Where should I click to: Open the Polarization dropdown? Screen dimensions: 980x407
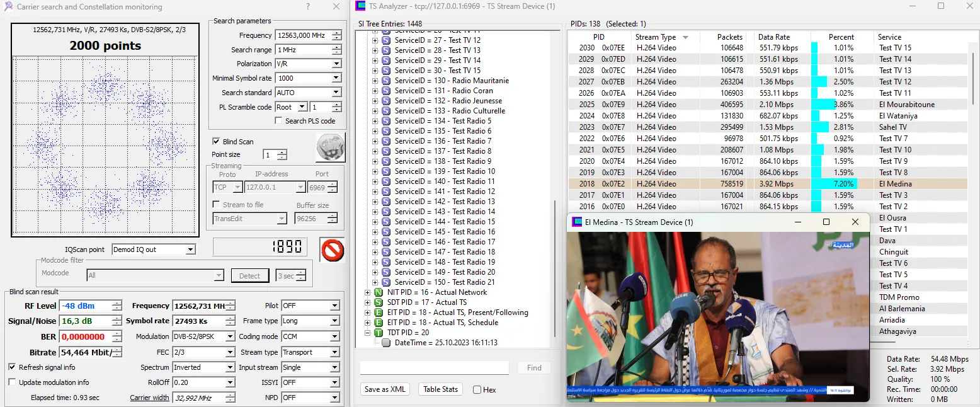pyautogui.click(x=336, y=64)
